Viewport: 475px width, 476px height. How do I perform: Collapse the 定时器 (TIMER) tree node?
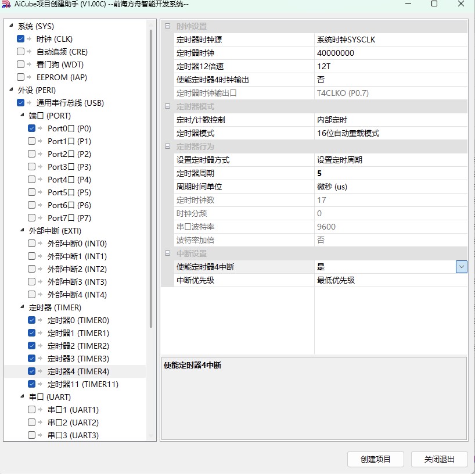pos(22,307)
